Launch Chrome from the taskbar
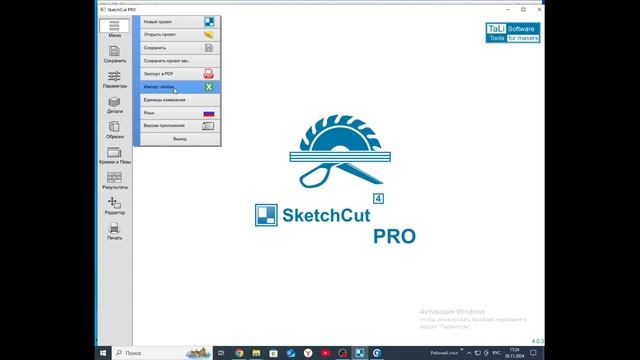The width and height of the screenshot is (640, 360). (x=239, y=353)
